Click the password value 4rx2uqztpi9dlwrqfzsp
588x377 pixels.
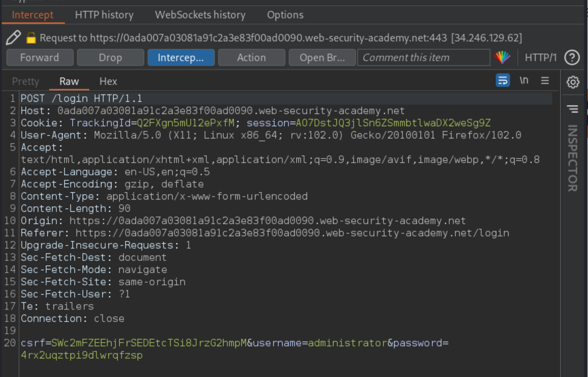82,355
